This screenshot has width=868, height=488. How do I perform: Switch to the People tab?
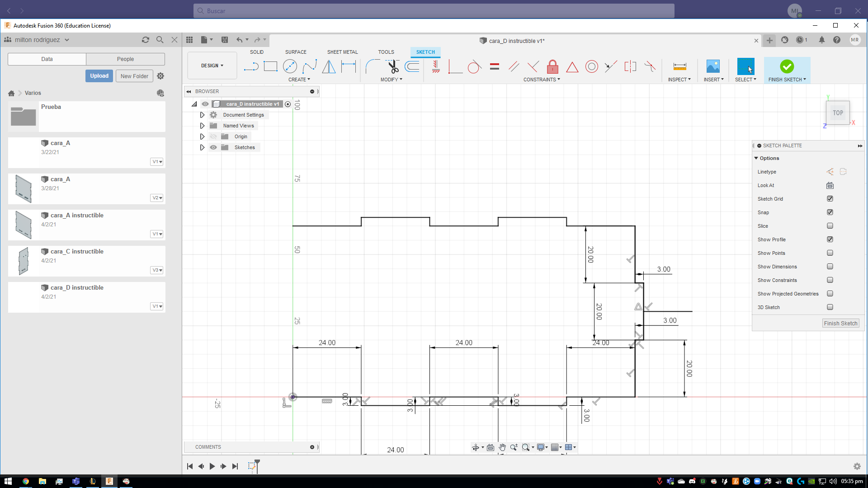tap(125, 59)
